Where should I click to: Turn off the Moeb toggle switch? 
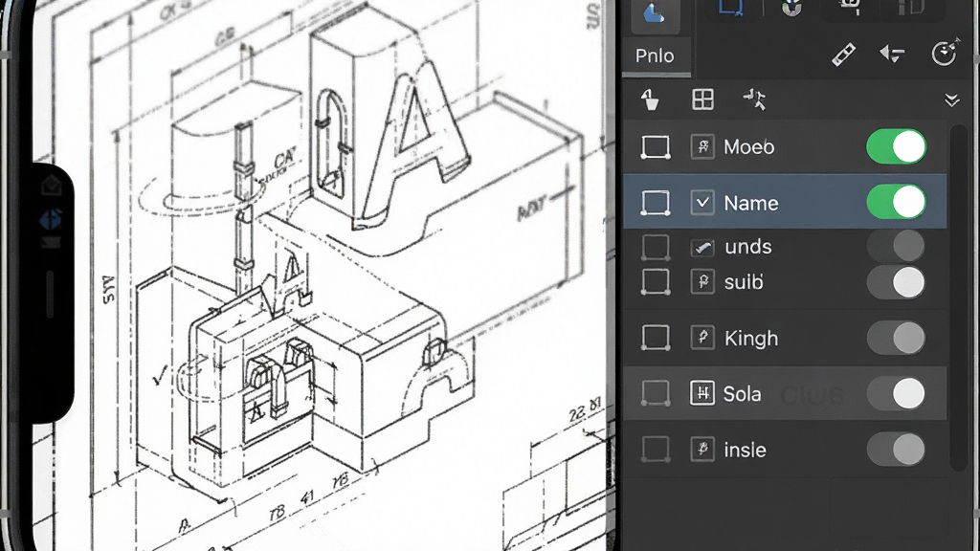[x=896, y=146]
